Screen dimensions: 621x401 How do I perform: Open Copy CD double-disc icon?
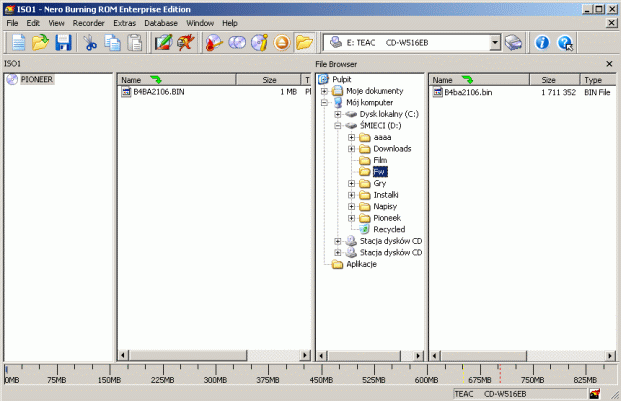click(x=237, y=42)
